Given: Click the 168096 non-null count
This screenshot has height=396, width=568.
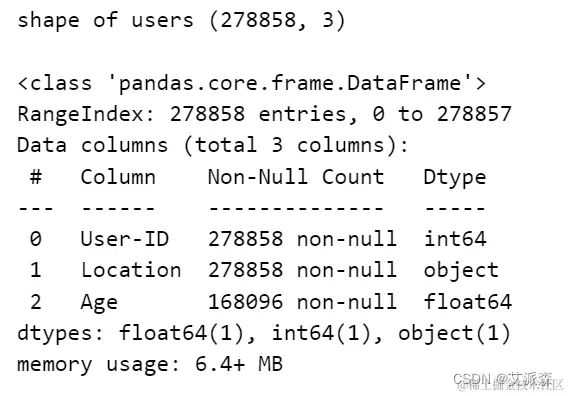Looking at the screenshot, I should (x=302, y=301).
